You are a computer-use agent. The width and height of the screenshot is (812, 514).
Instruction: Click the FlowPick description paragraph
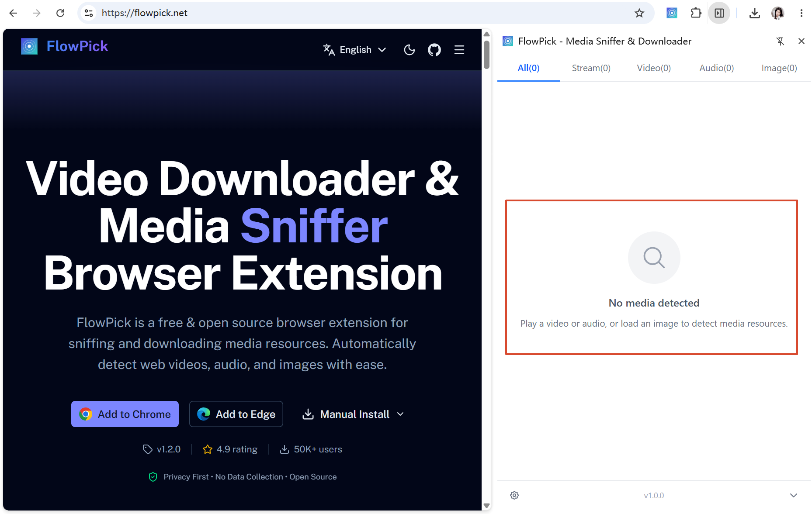(x=242, y=344)
